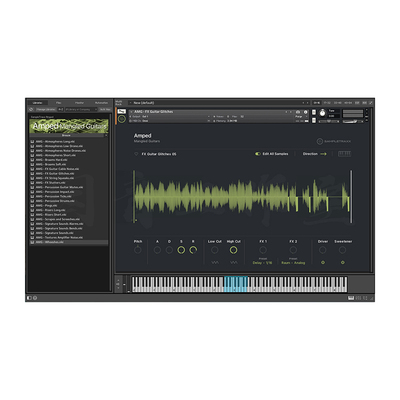Click the Amped Mangled Guitars library banner
Image resolution: width=400 pixels, height=400 pixels.
pyautogui.click(x=69, y=126)
